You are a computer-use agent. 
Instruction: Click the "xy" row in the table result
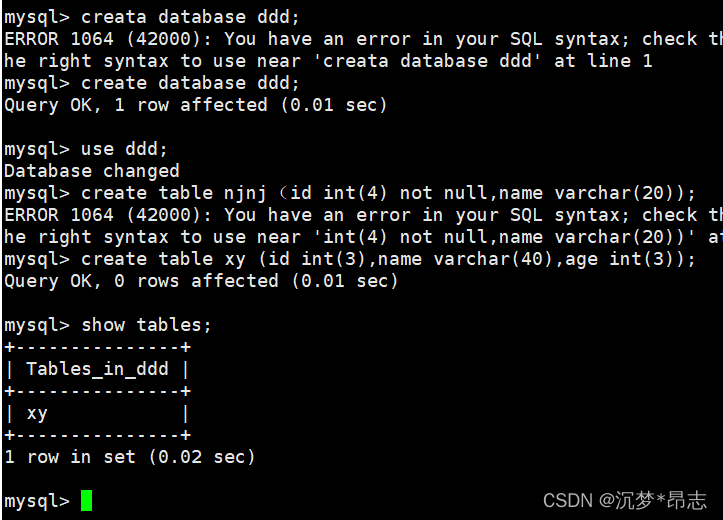point(37,413)
